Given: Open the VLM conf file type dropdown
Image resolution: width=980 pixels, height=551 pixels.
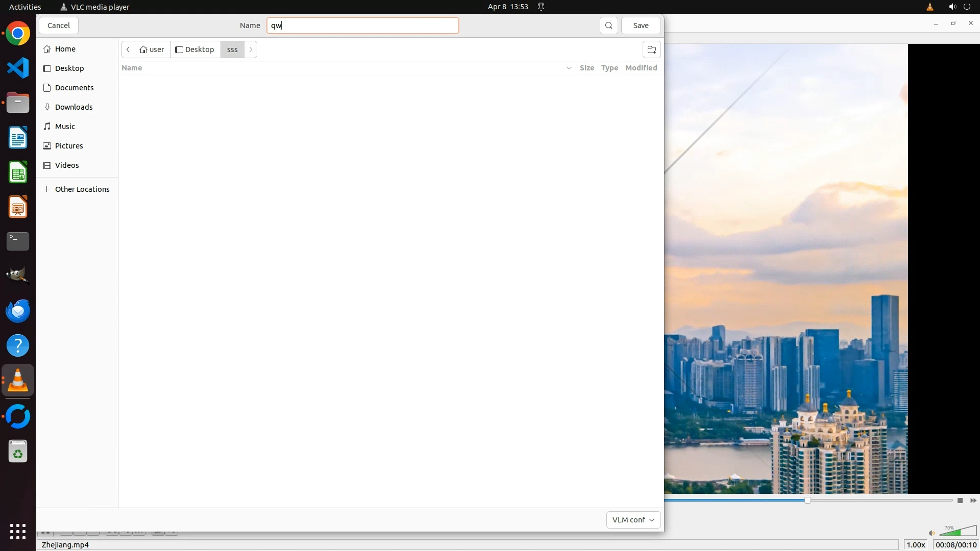Looking at the screenshot, I should coord(633,520).
